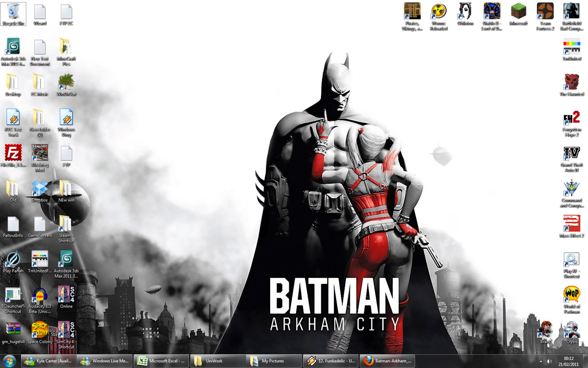Switch to Batman-Arkham Firefox taskbar button

click(387, 361)
